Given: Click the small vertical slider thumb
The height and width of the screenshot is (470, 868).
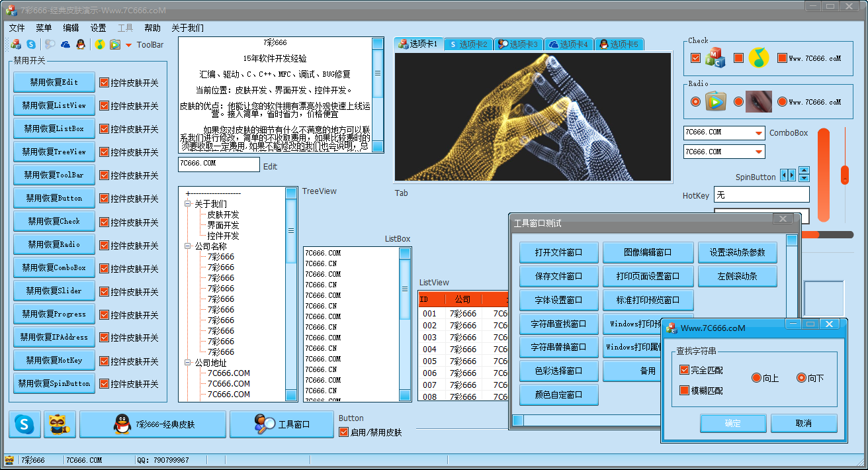Looking at the screenshot, I should coord(845,175).
